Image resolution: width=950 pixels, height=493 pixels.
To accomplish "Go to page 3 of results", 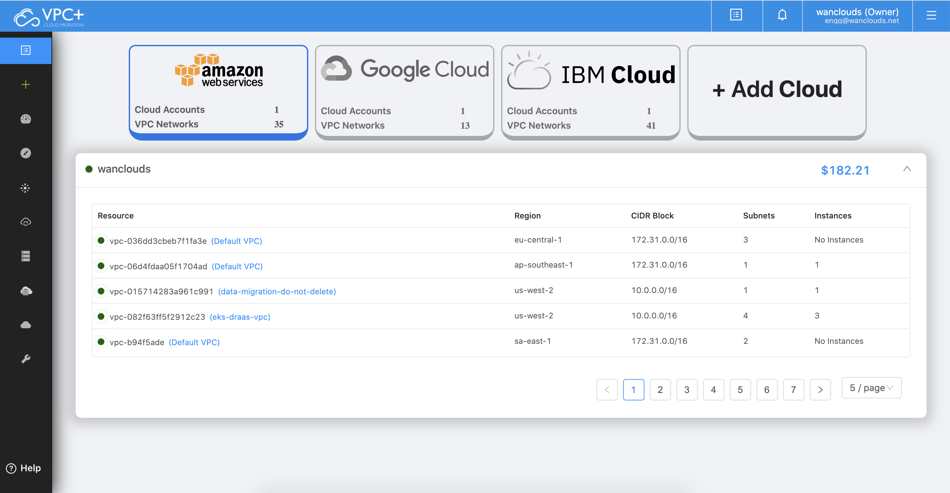I will tap(686, 390).
